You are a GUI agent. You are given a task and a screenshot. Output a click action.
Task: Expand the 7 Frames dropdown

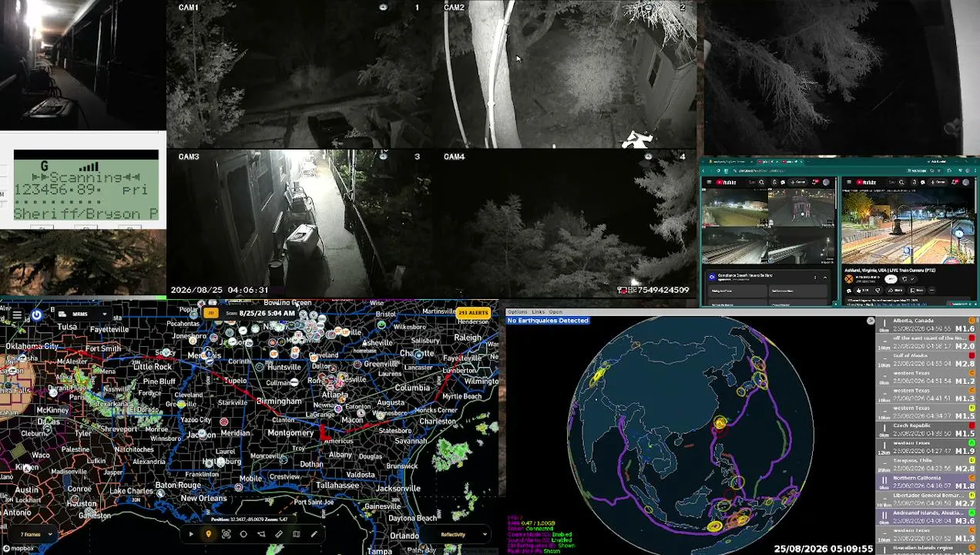(35, 534)
